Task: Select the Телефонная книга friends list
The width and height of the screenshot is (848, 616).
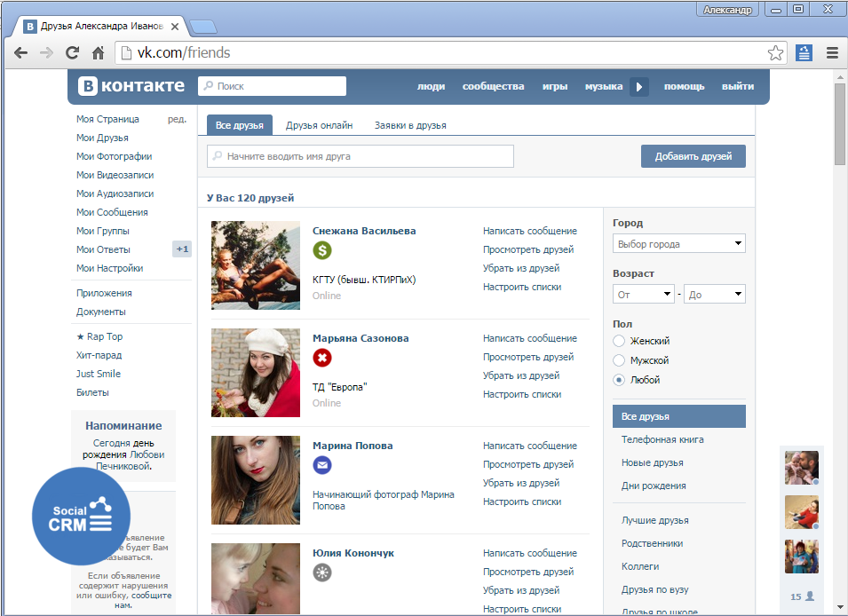Action: [662, 439]
